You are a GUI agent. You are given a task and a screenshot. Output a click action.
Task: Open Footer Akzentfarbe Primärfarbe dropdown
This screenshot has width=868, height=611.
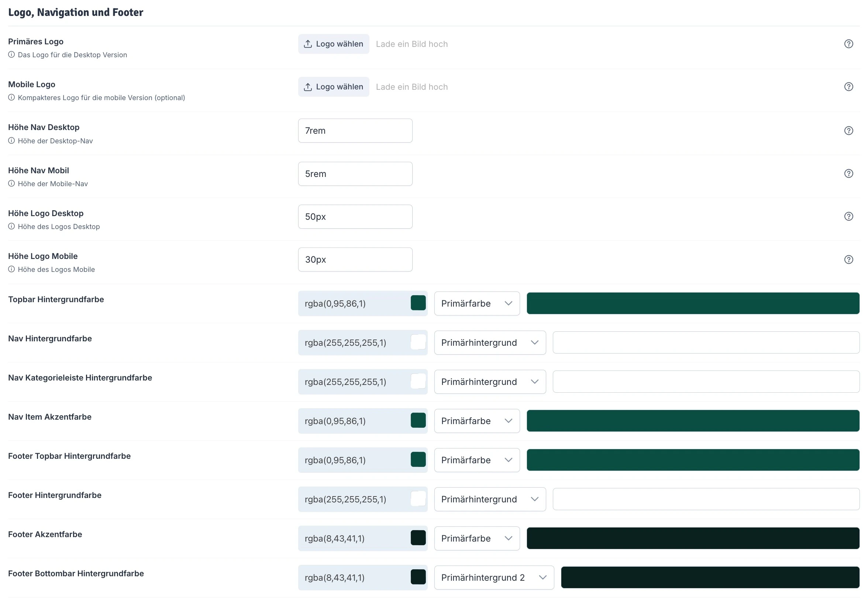pyautogui.click(x=477, y=538)
